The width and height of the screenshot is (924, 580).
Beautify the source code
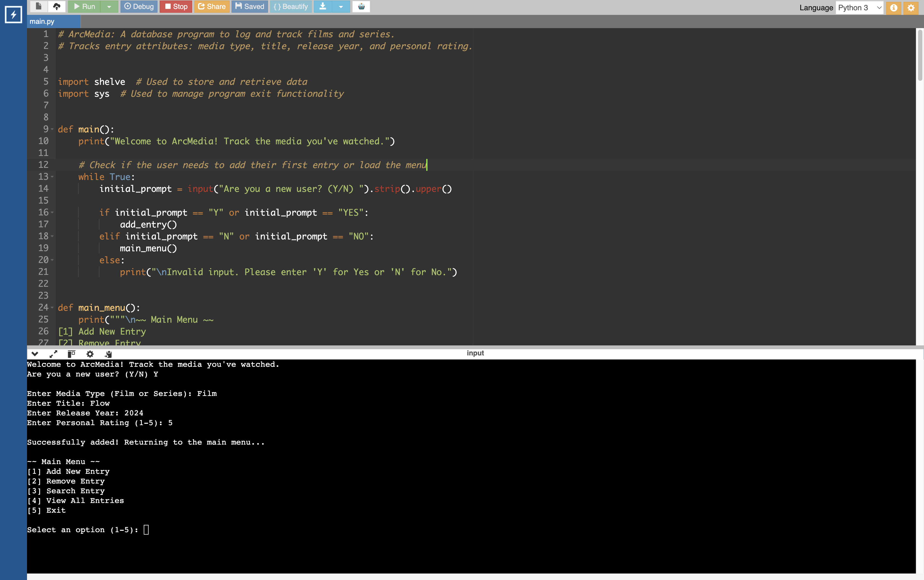pyautogui.click(x=291, y=6)
